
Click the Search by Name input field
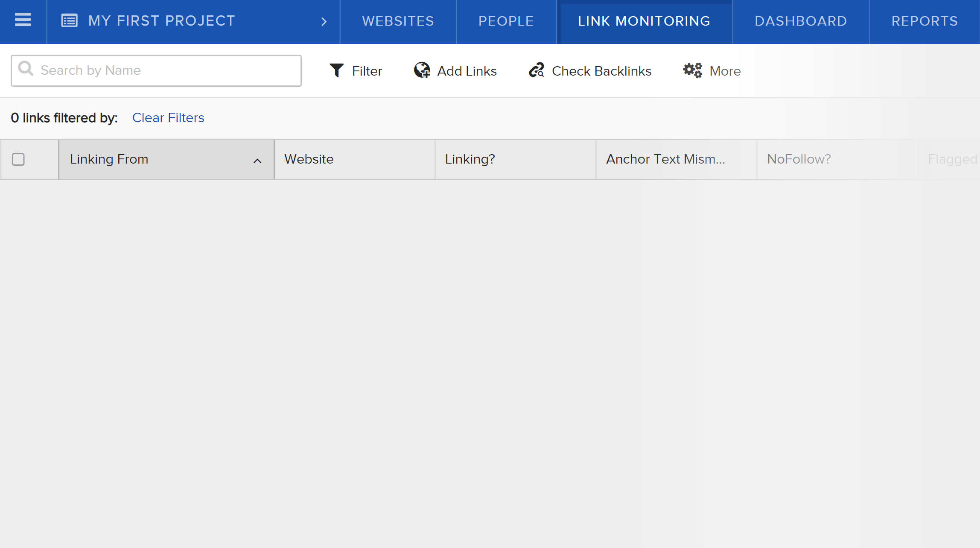click(x=157, y=70)
